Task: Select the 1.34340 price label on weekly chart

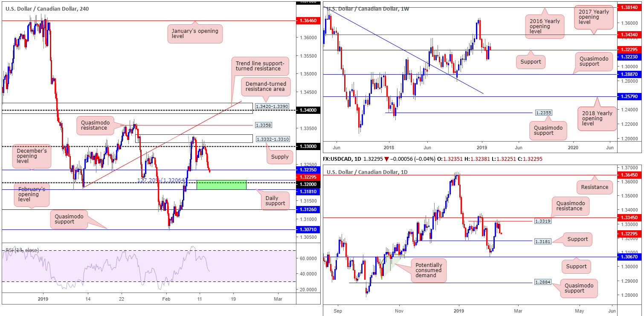Action: [630, 35]
